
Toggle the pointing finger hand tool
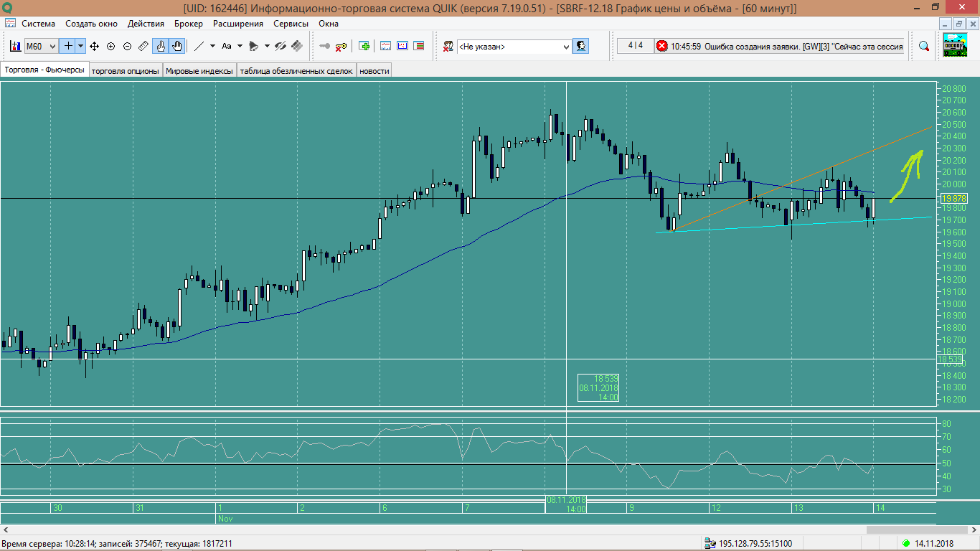pos(161,46)
